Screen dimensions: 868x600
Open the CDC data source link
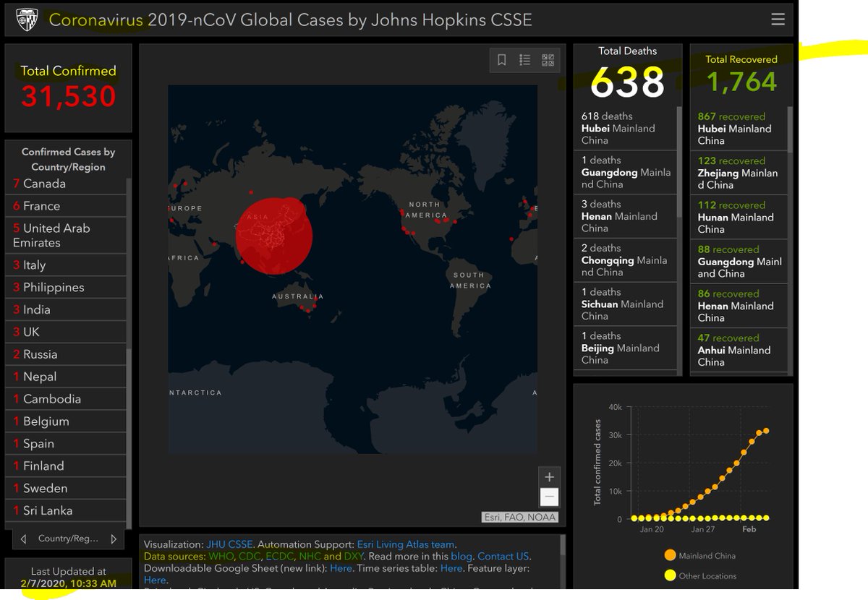(x=248, y=556)
